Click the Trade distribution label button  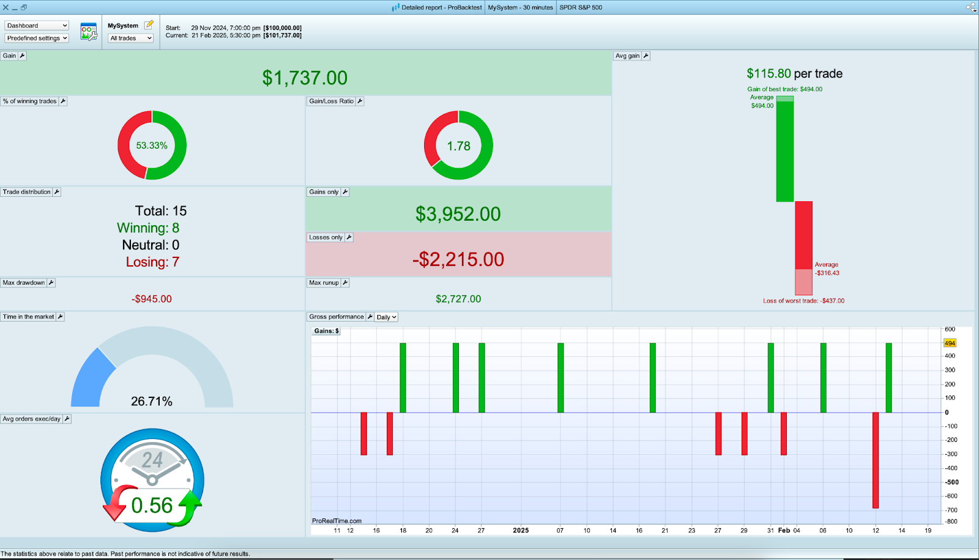(x=27, y=192)
